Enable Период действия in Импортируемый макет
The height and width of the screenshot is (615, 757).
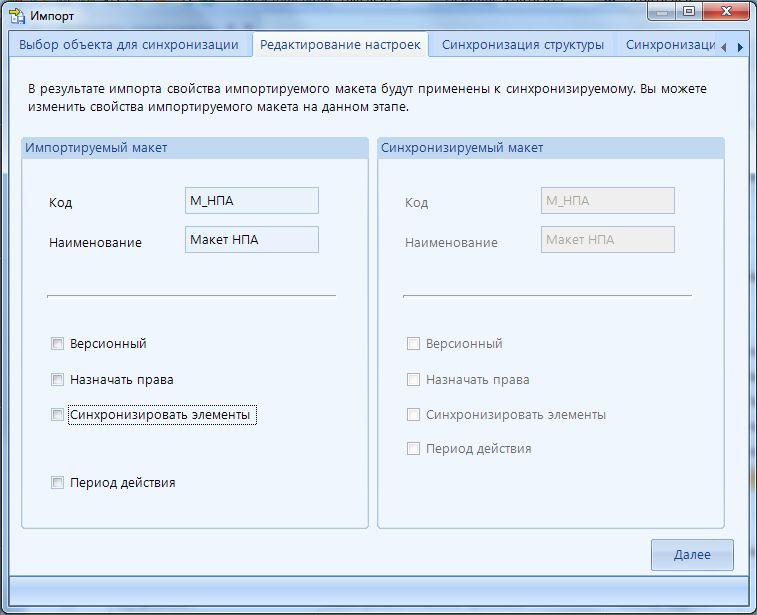coord(57,483)
